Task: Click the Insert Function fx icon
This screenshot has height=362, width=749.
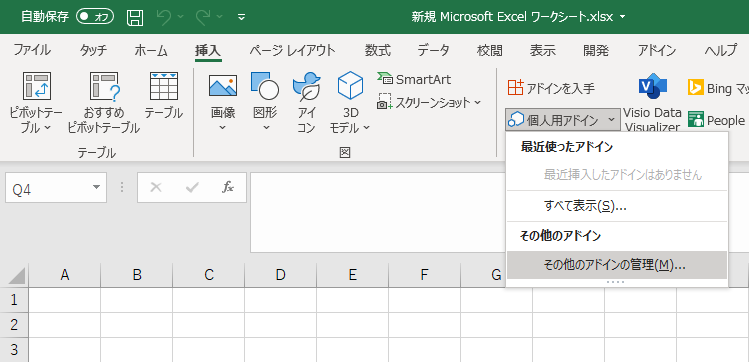Action: point(228,188)
